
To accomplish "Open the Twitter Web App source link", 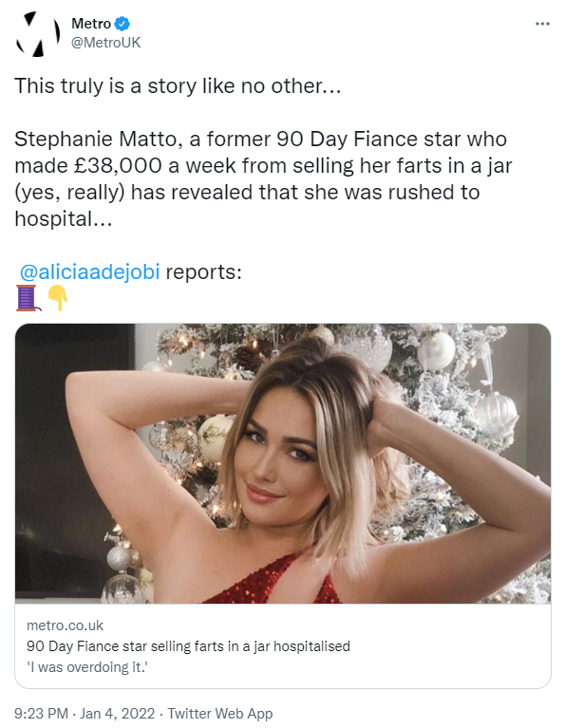I will pos(219,713).
